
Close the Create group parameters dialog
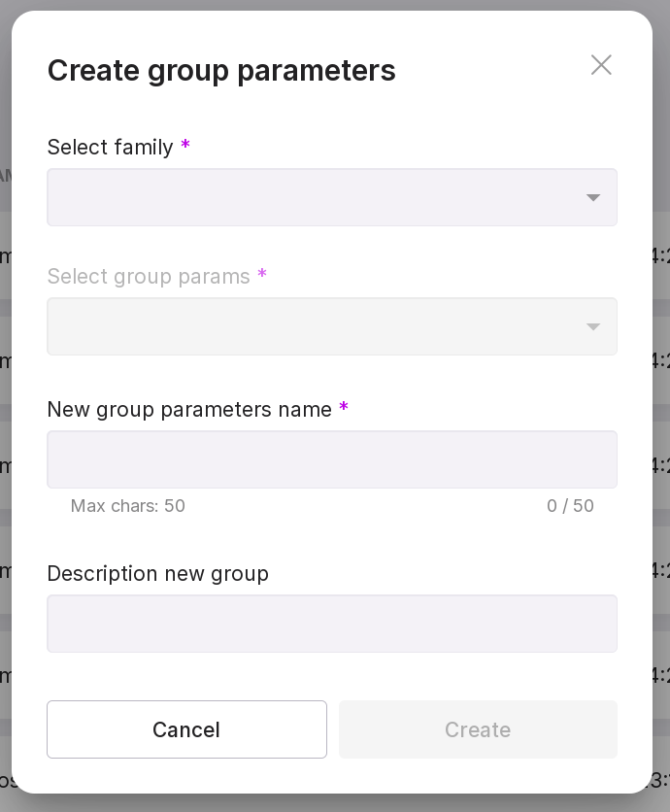coord(601,65)
